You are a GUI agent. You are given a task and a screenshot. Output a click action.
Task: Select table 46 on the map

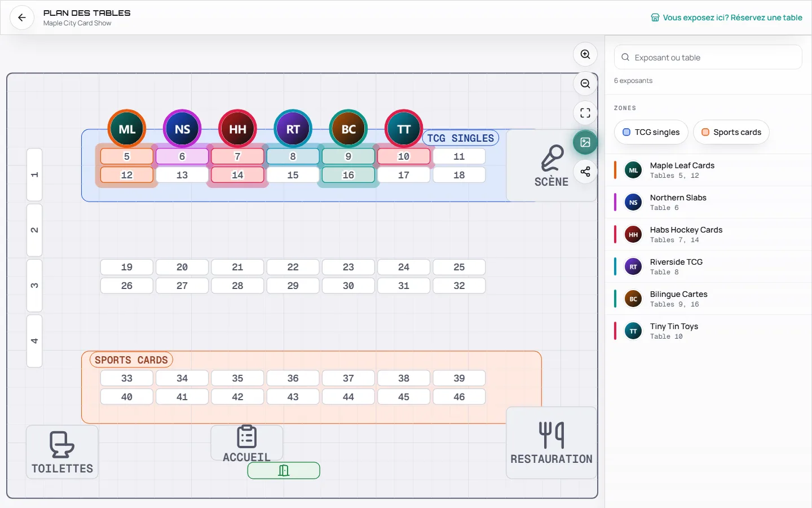click(459, 397)
